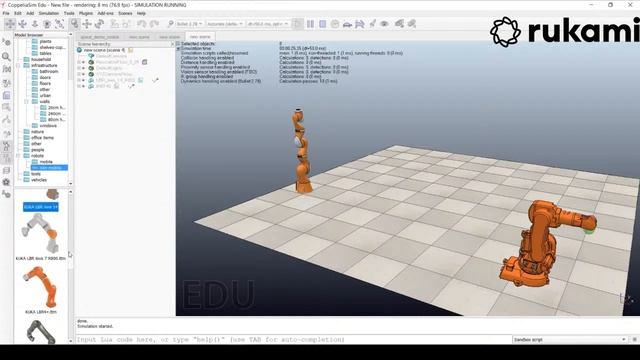Viewport: 640px width, 360px height.
Task: Open the Add menu
Action: tap(30, 13)
